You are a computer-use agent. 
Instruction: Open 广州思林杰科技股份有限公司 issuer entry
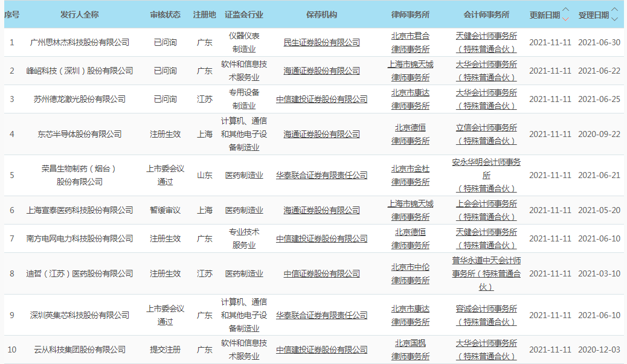(80, 42)
